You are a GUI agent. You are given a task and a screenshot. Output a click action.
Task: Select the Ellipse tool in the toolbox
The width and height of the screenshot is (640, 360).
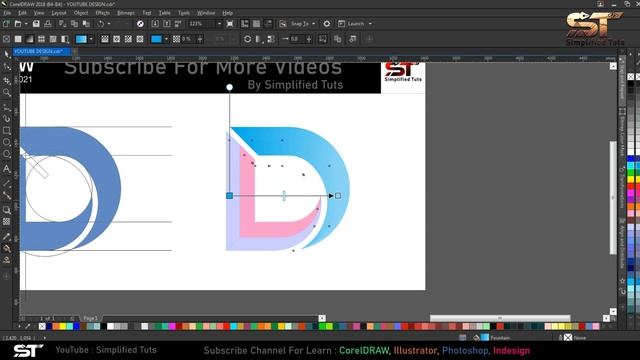7,142
